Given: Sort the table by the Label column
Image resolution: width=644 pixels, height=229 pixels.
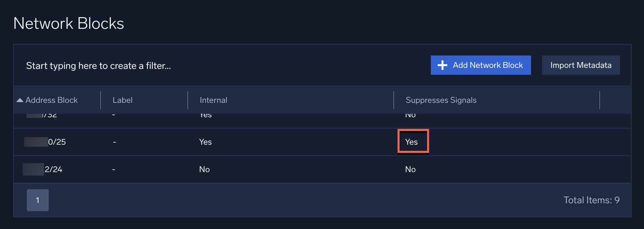Looking at the screenshot, I should coord(123,100).
